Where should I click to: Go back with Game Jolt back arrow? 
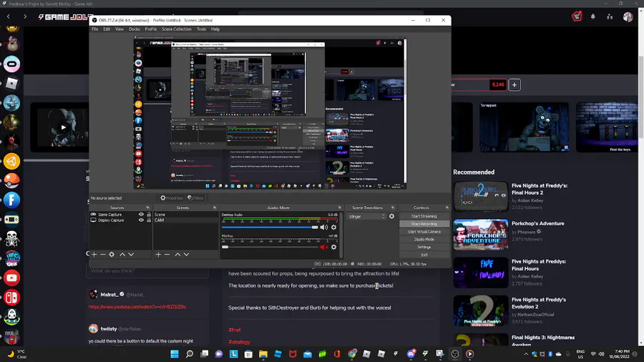(x=9, y=16)
